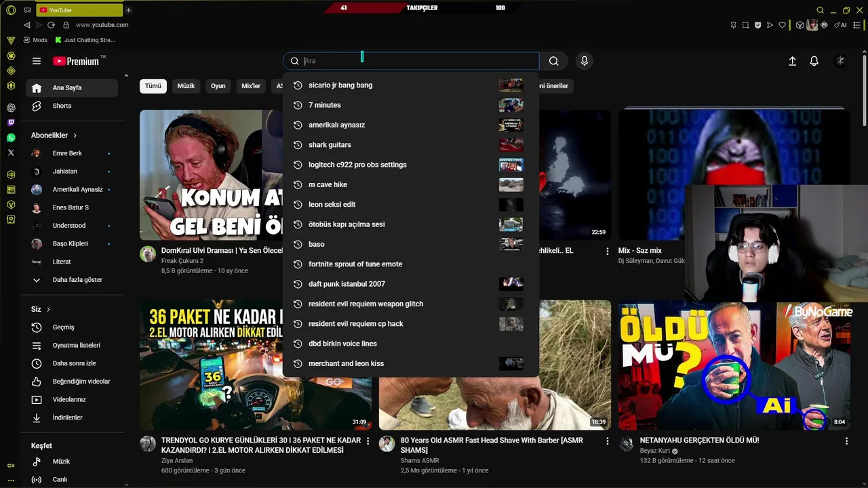Reload the page in the browser
The width and height of the screenshot is (868, 488).
click(x=51, y=25)
